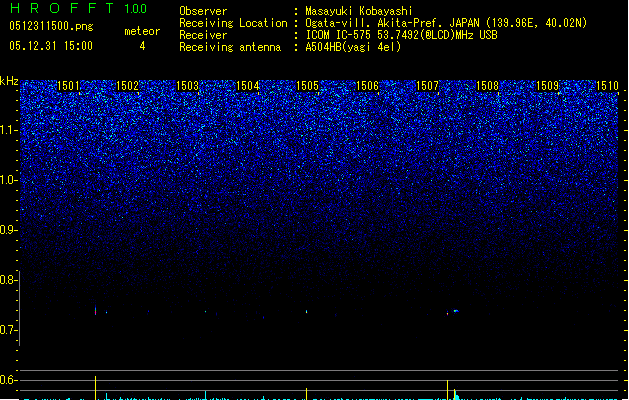Click the meteor count value 4
The image size is (629, 400).
pos(142,46)
